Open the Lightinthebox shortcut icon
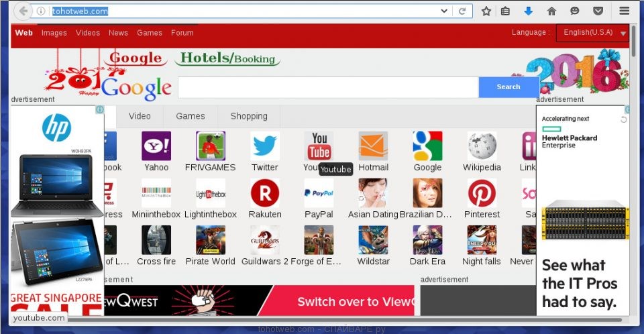644x334 pixels. (x=211, y=192)
